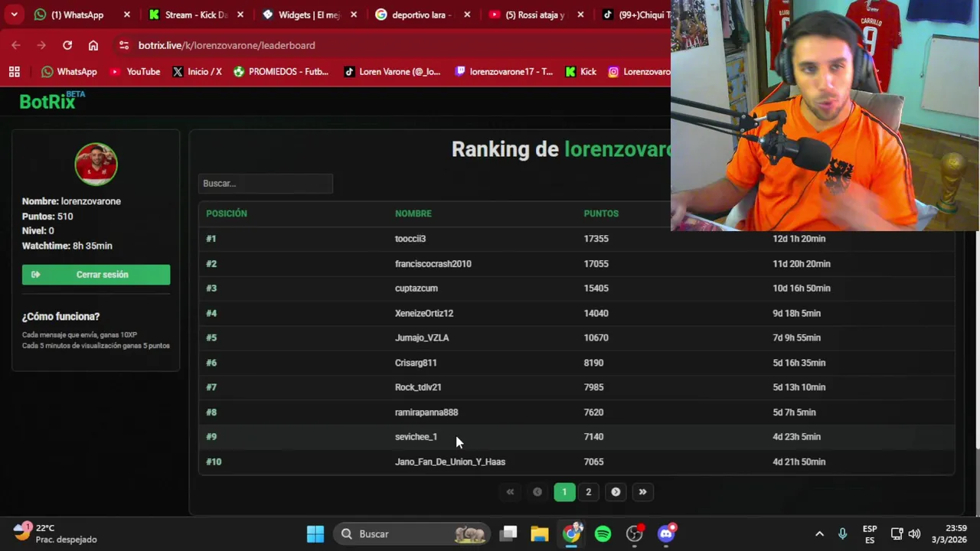Open the Lorenzovaro Instagram bookmark
This screenshot has height=551, width=980.
(639, 71)
